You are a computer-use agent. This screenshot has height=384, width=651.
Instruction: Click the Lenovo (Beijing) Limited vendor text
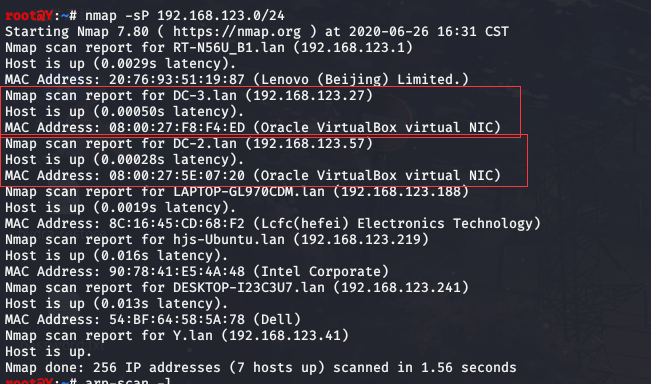point(360,79)
